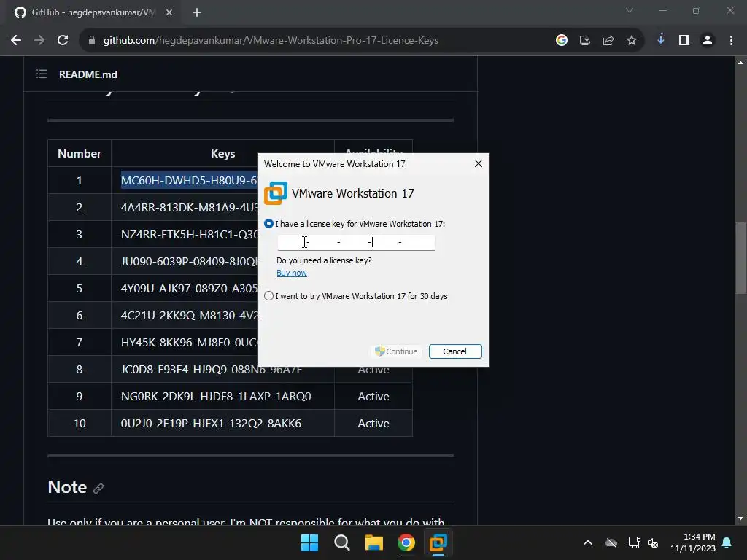Select the 30-day trial radio option
The image size is (747, 560).
[x=268, y=296]
